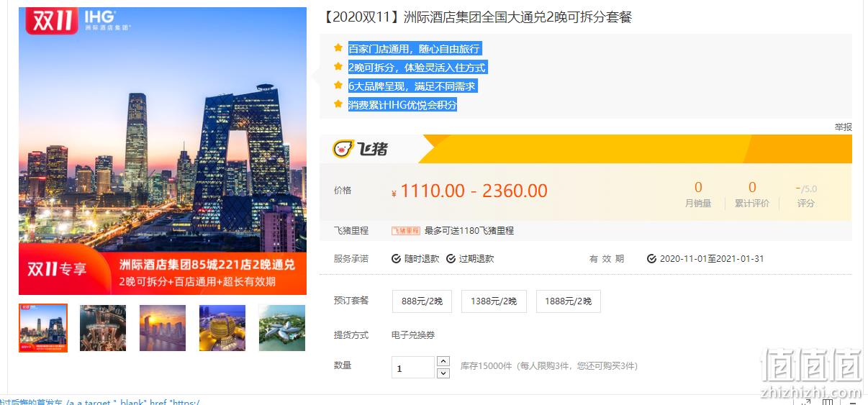Click the quantity input field
The height and width of the screenshot is (405, 868).
[x=413, y=368]
